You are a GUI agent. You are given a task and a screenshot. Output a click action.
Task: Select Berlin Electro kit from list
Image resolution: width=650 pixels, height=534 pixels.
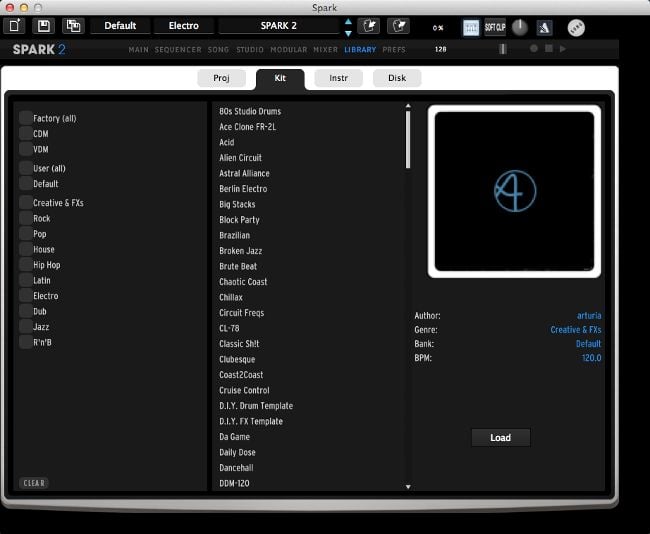click(243, 189)
